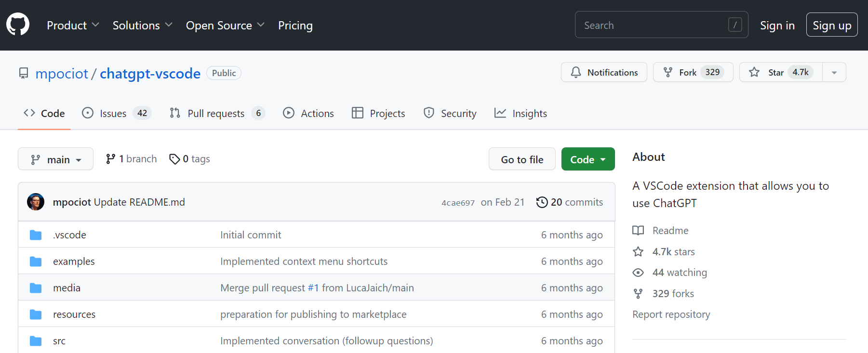Screen dimensions: 868x353
Task: Open the Product menu
Action: point(73,25)
